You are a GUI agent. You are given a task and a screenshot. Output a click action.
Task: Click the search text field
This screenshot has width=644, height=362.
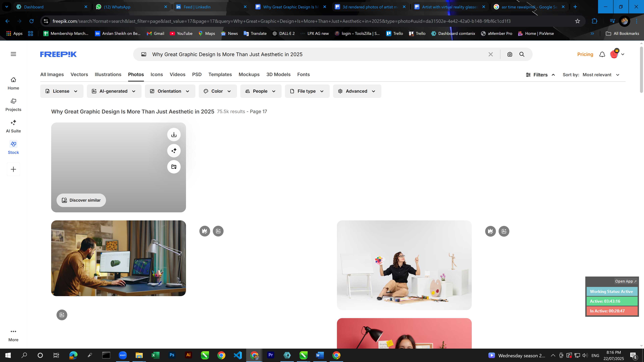pyautogui.click(x=317, y=54)
